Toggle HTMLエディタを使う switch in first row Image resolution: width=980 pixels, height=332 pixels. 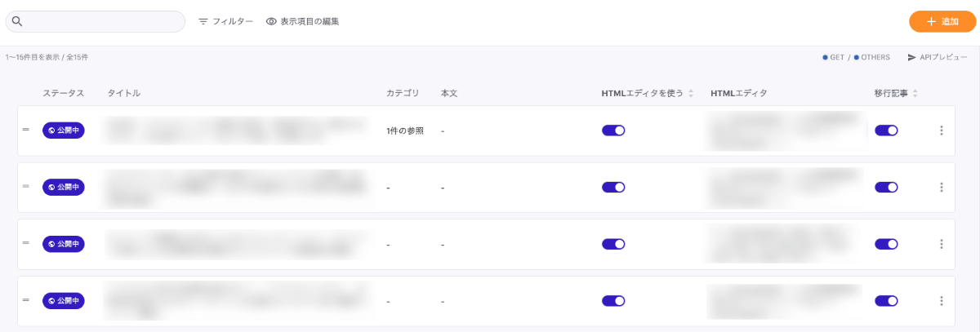coord(613,131)
